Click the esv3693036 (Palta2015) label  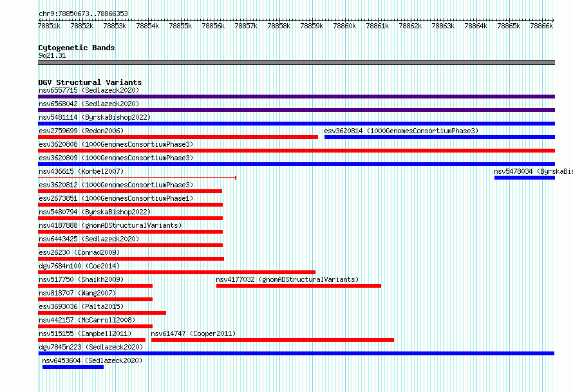[x=81, y=306]
